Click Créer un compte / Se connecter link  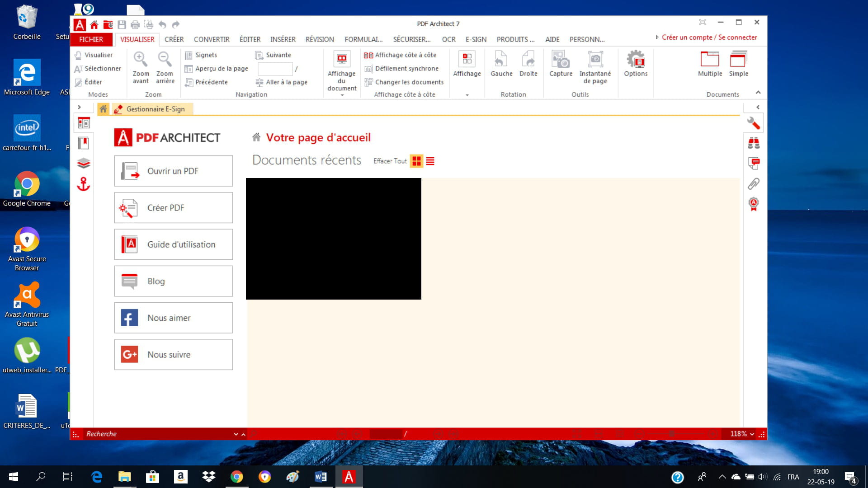point(709,38)
